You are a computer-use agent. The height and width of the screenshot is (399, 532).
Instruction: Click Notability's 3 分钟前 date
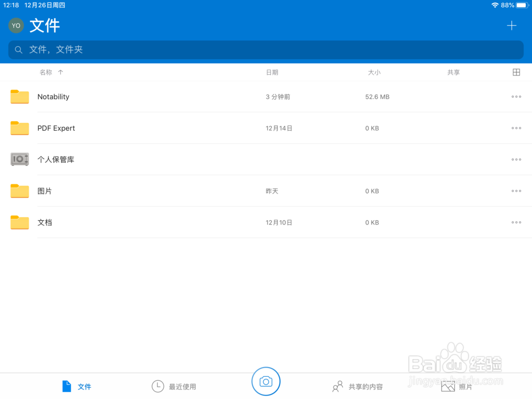(278, 97)
